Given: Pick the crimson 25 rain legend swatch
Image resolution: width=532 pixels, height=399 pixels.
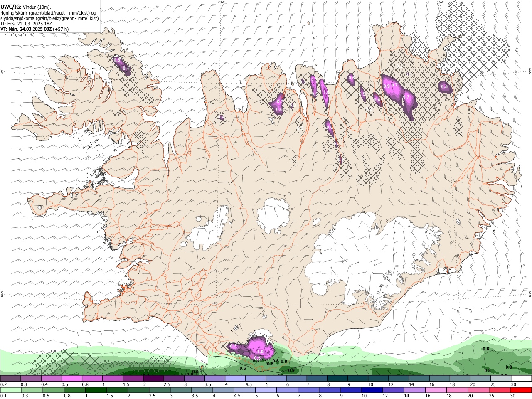Looking at the screenshot, I should click(x=500, y=390).
